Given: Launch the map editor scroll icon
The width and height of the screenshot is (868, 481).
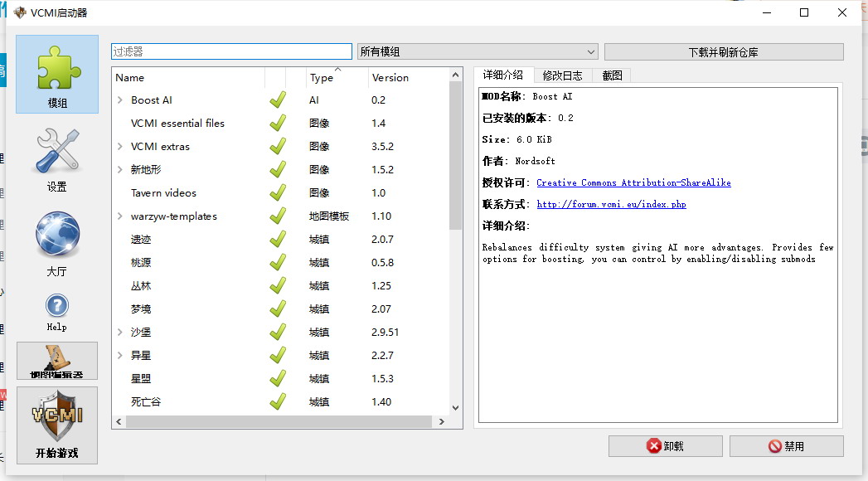Looking at the screenshot, I should point(57,362).
